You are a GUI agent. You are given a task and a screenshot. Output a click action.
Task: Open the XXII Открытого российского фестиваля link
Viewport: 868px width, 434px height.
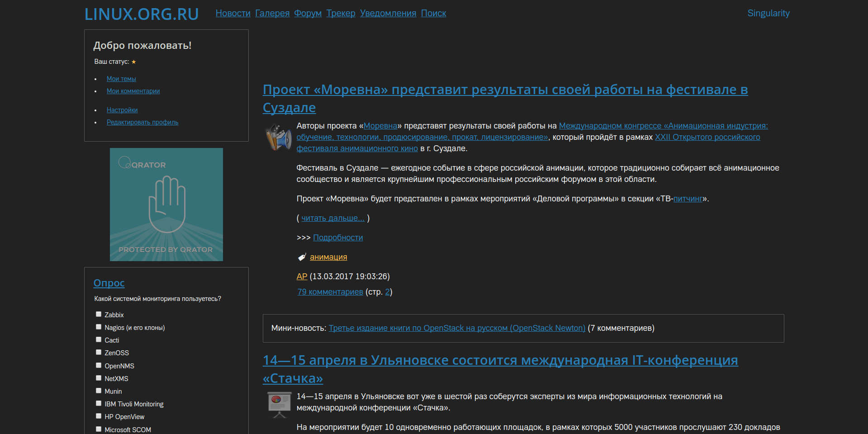coord(528,143)
